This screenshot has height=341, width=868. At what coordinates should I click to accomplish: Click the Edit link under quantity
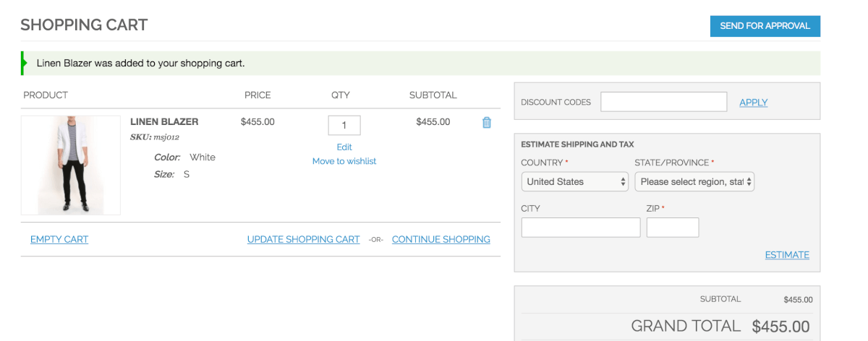coord(344,147)
